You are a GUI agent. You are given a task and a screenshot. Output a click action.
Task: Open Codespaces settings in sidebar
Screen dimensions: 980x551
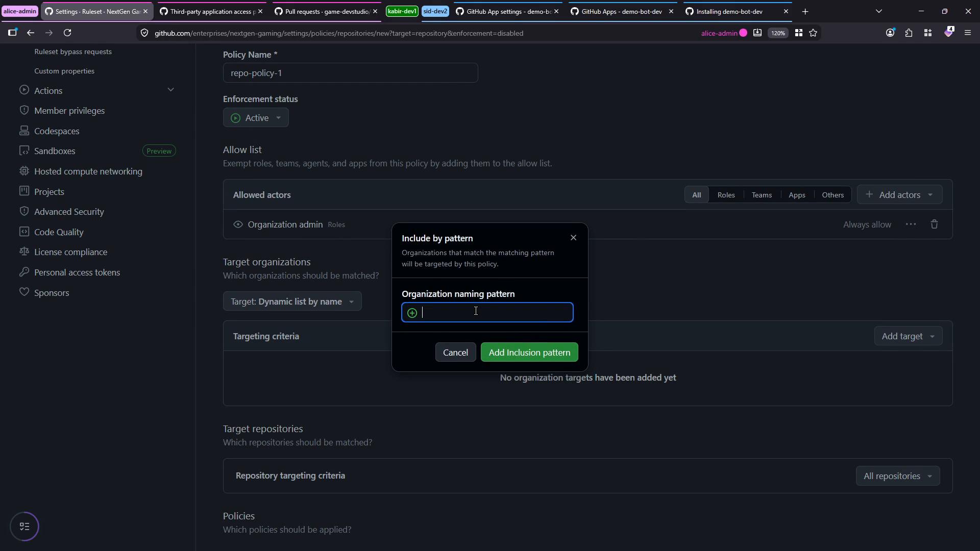tap(57, 131)
